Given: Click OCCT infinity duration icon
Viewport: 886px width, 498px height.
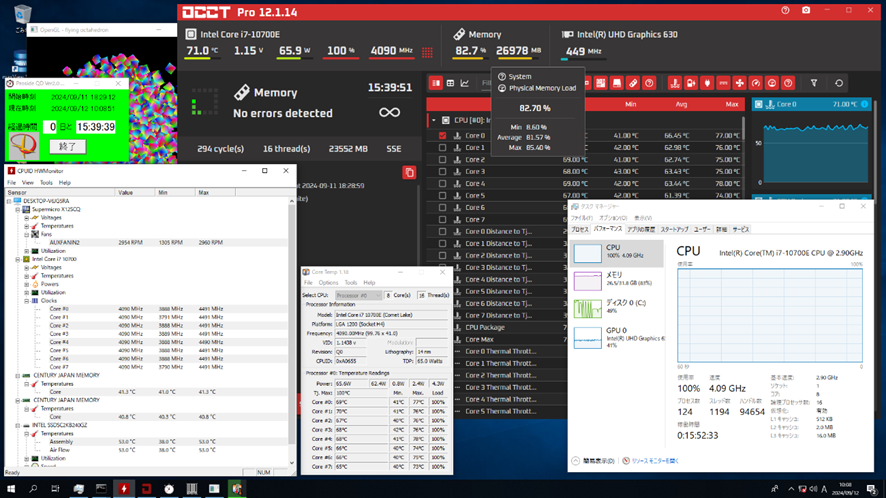Looking at the screenshot, I should click(389, 112).
